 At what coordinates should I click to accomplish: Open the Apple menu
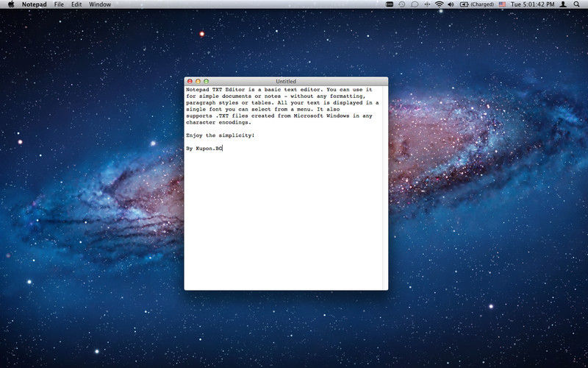pos(11,4)
